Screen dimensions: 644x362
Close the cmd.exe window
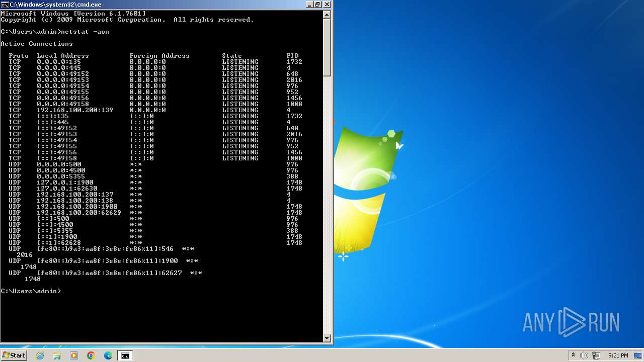pos(327,5)
